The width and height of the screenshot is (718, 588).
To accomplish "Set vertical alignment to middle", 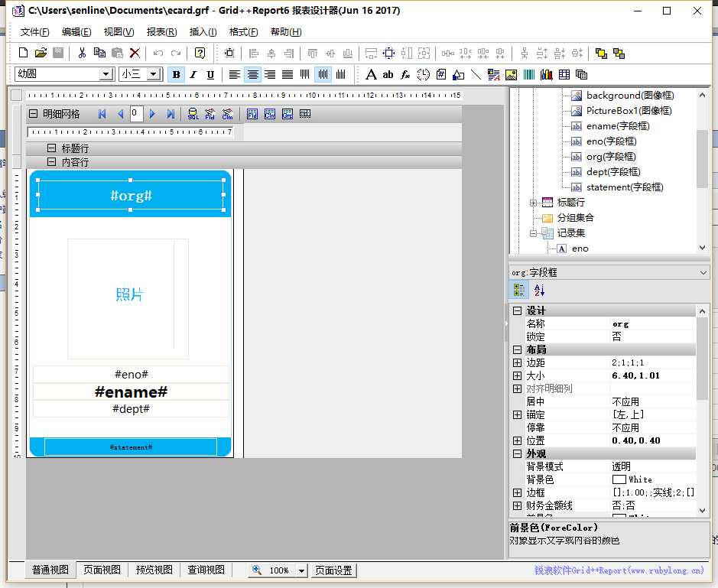I will click(323, 75).
